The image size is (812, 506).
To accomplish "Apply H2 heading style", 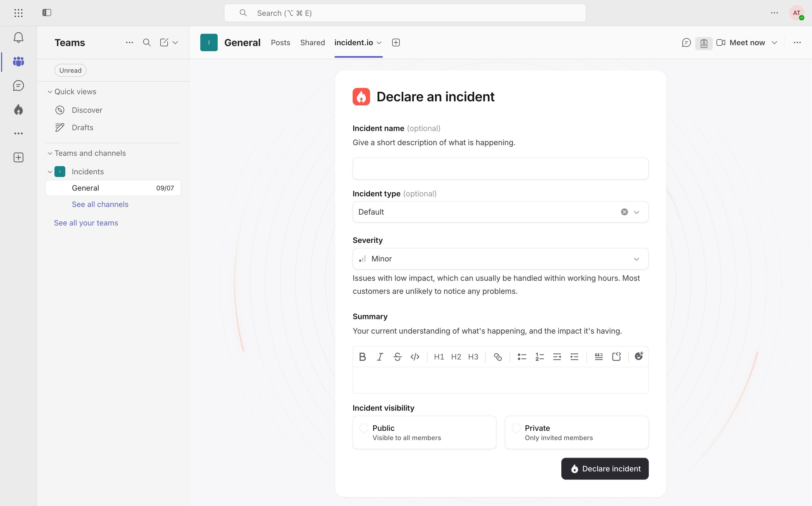I will coord(456,357).
